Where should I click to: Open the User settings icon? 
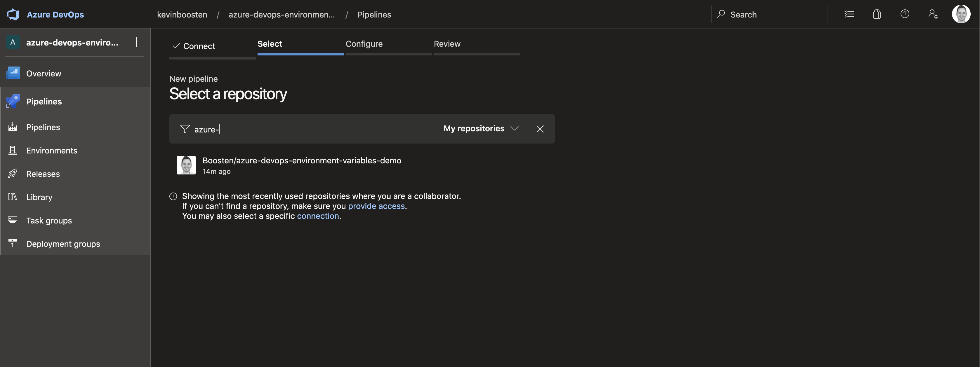coord(933,14)
